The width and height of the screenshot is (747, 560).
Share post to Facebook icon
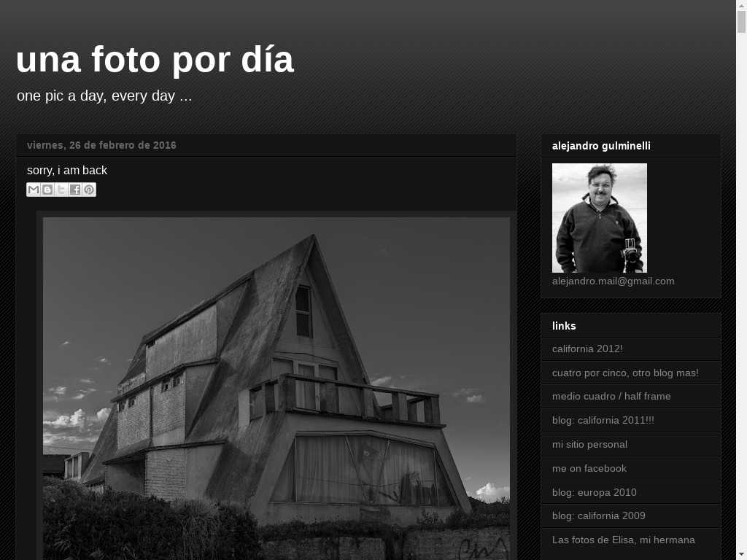click(75, 190)
